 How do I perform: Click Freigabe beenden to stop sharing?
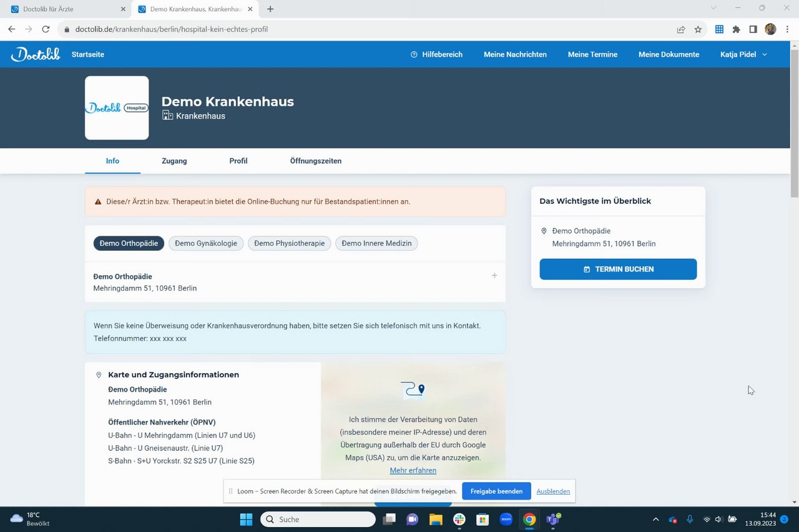click(x=496, y=491)
